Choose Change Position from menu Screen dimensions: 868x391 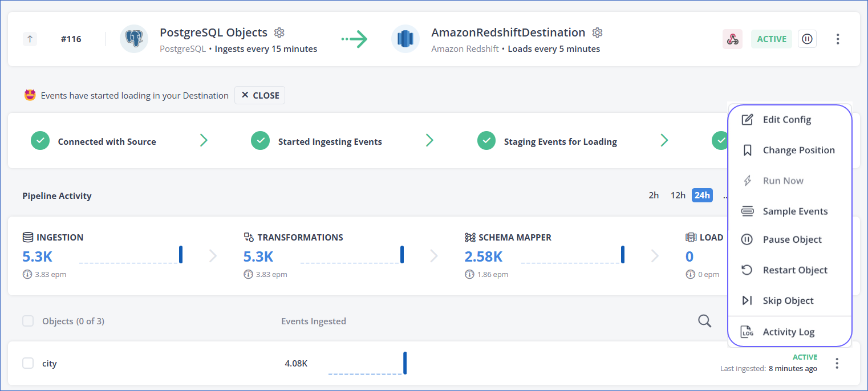[790, 150]
